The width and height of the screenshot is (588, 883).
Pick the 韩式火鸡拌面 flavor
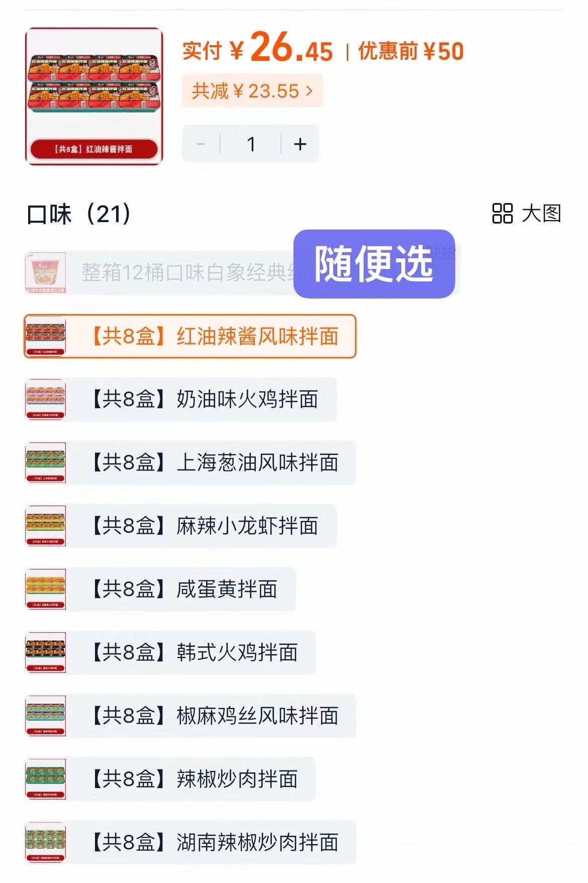170,653
